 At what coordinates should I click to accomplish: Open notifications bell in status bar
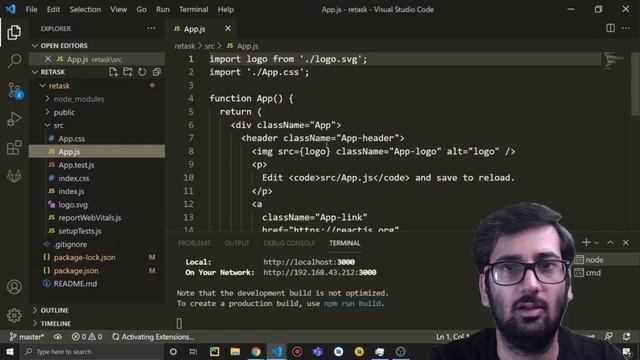(626, 336)
